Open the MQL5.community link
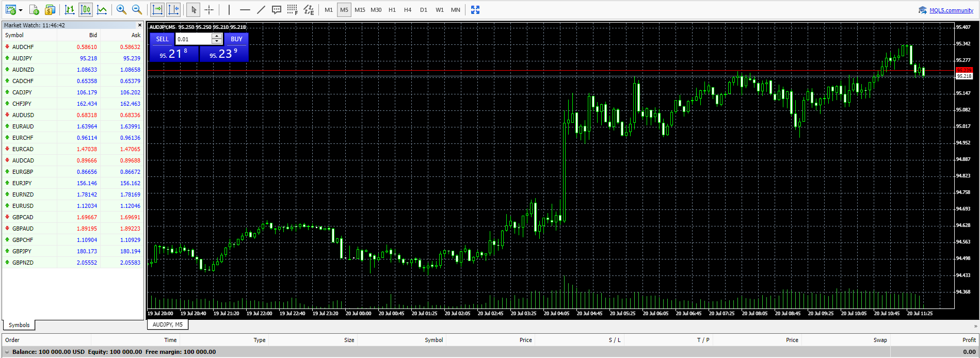 (951, 10)
